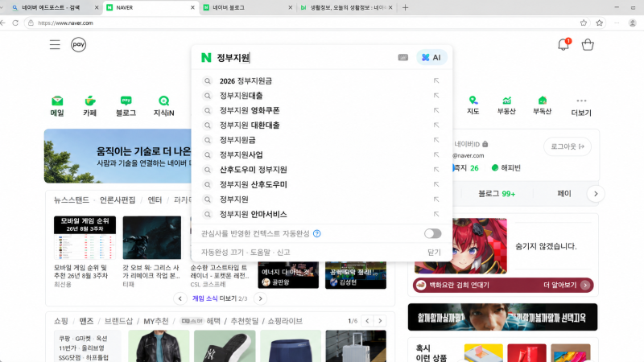Fill search with 2026 정부지원금 arrow icon
The height and width of the screenshot is (362, 644).
436,81
